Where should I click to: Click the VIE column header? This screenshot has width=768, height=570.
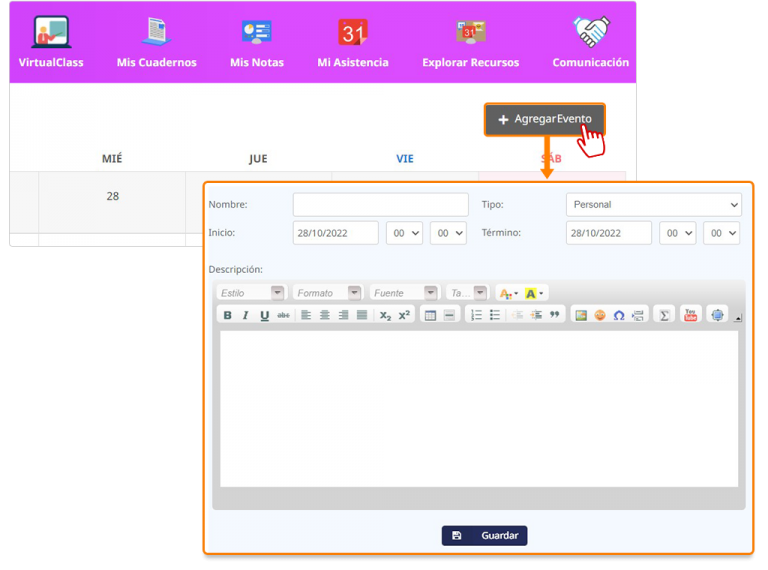pos(405,159)
